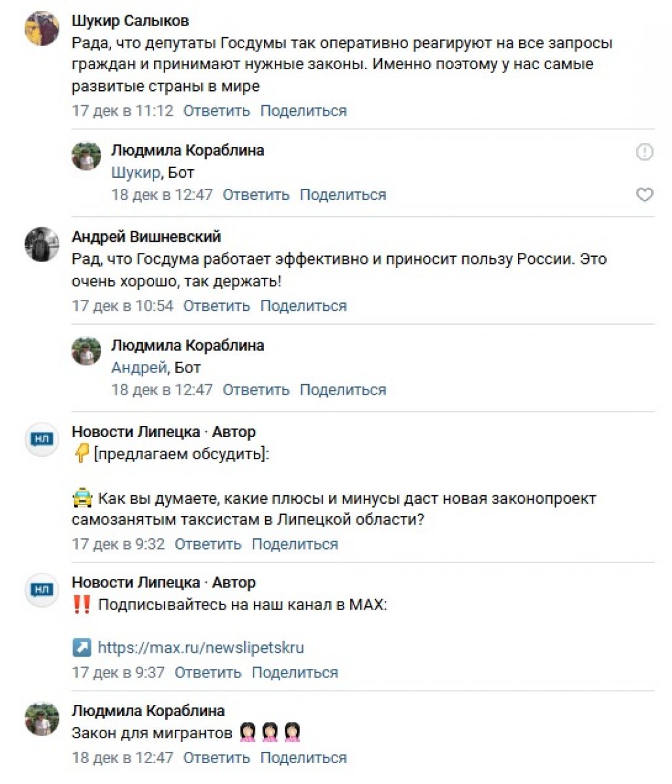Viewport: 672px width, 784px height.
Task: Share Шукир Салыков's comment
Action: [x=303, y=110]
